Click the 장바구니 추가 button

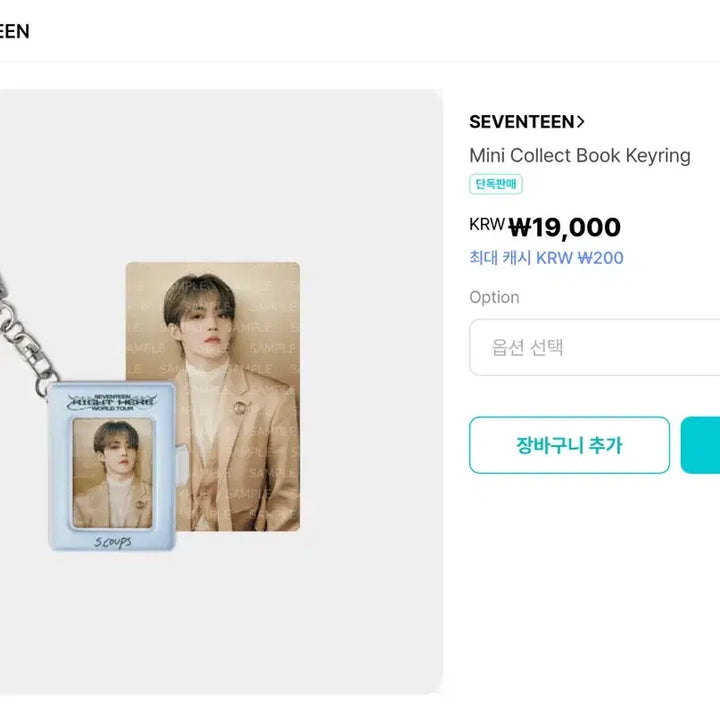tap(569, 445)
